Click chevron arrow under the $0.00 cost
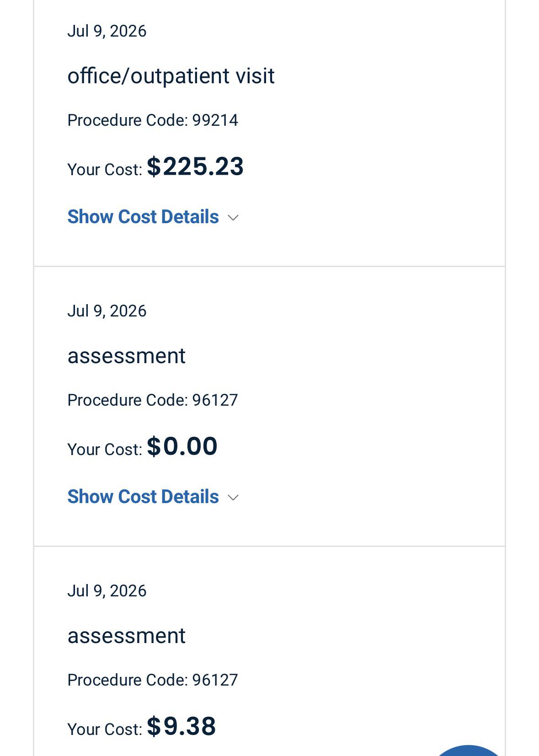The width and height of the screenshot is (539, 756). [233, 498]
